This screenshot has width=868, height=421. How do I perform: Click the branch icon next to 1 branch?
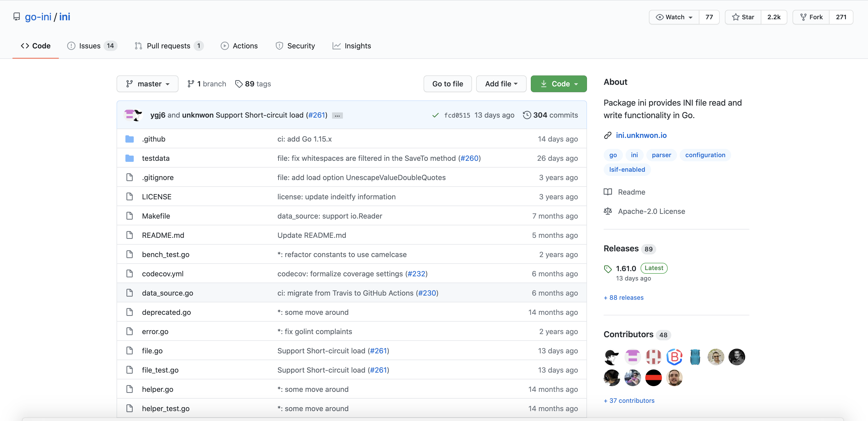tap(191, 84)
